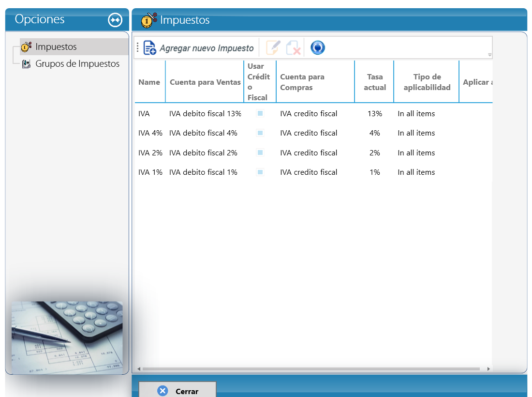Image resolution: width=532 pixels, height=397 pixels.
Task: Click the blue refresh icon in toolbar
Action: point(318,47)
